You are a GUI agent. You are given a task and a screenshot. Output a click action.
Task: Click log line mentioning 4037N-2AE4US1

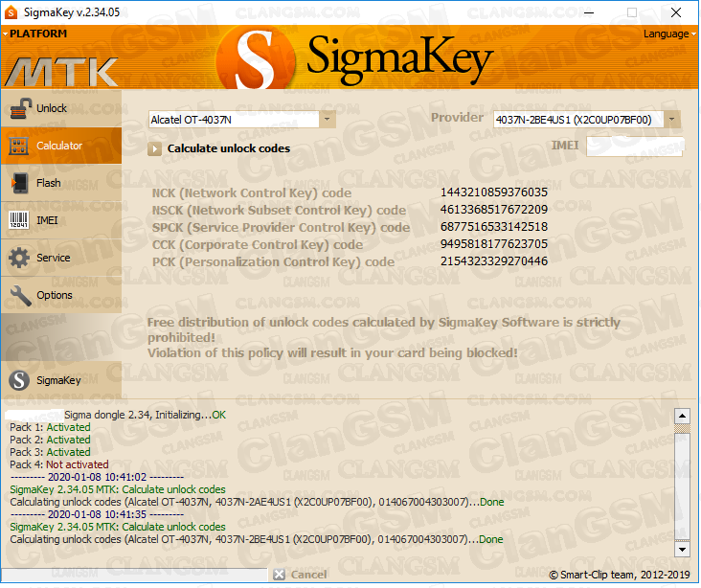click(x=257, y=502)
